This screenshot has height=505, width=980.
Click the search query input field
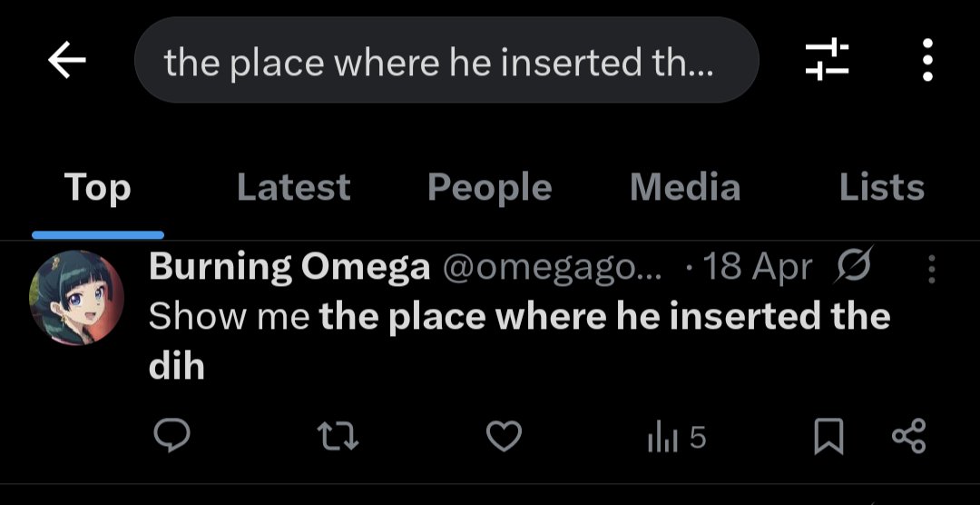446,60
